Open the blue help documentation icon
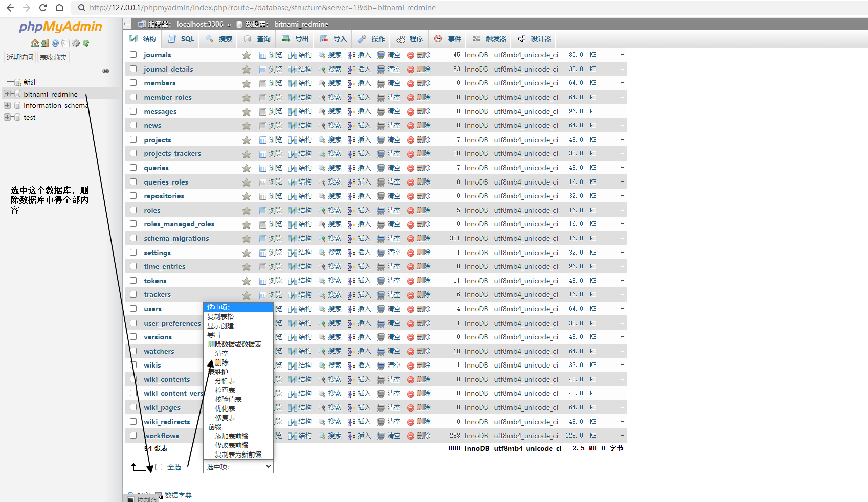The image size is (868, 502). pos(55,43)
